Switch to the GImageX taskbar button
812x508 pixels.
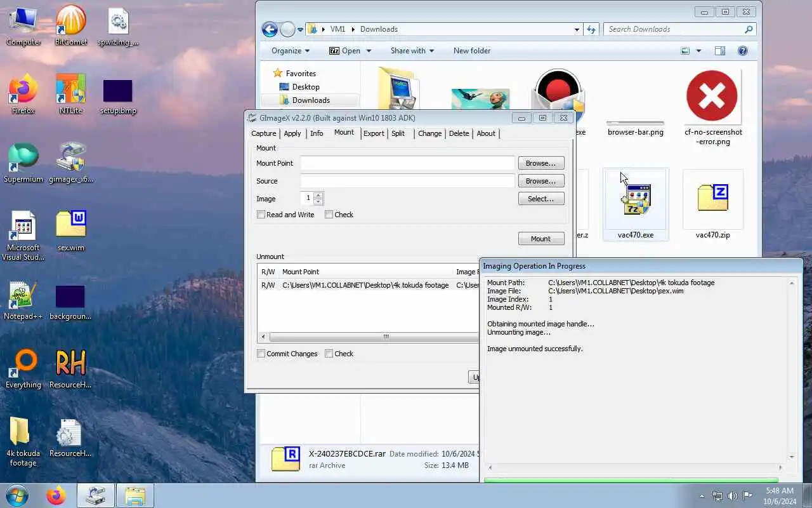(x=96, y=495)
